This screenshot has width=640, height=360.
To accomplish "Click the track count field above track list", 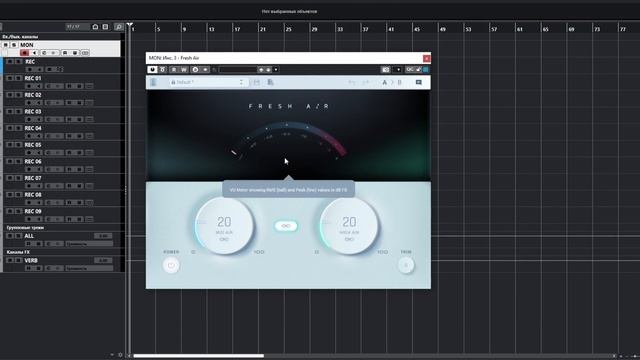I will (x=78, y=27).
